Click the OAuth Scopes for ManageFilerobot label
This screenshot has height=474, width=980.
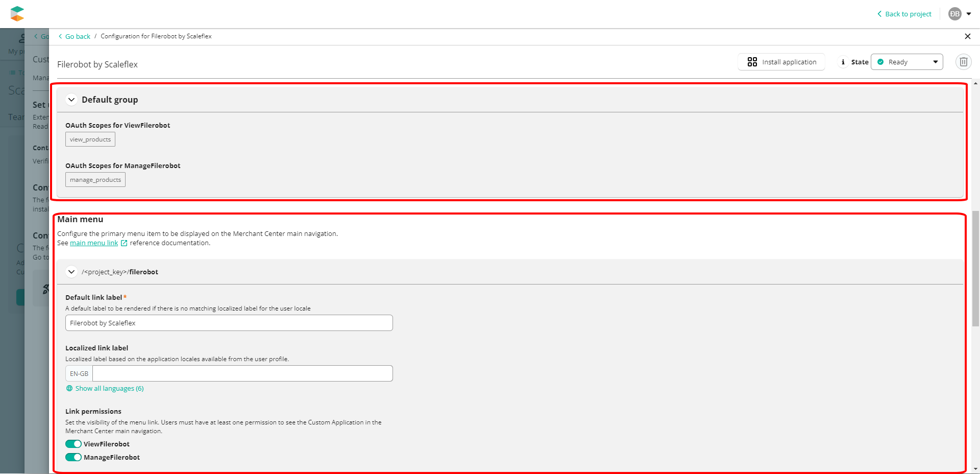pyautogui.click(x=123, y=165)
